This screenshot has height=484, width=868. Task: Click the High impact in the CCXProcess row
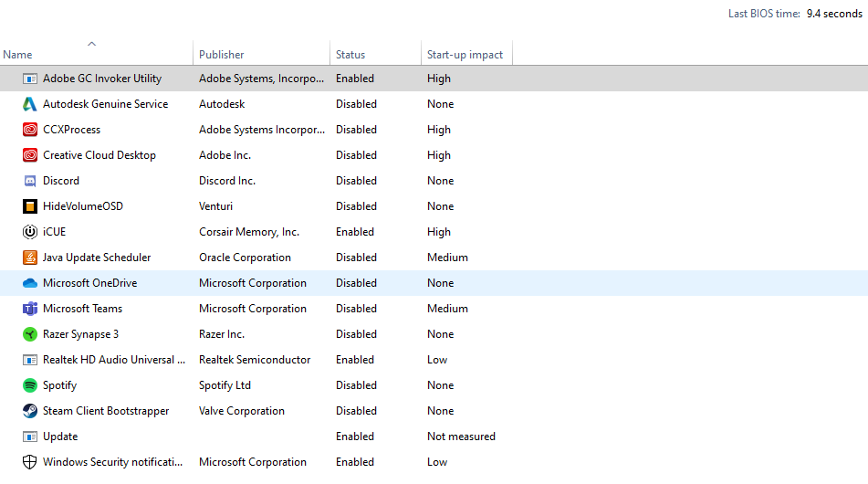click(x=439, y=130)
